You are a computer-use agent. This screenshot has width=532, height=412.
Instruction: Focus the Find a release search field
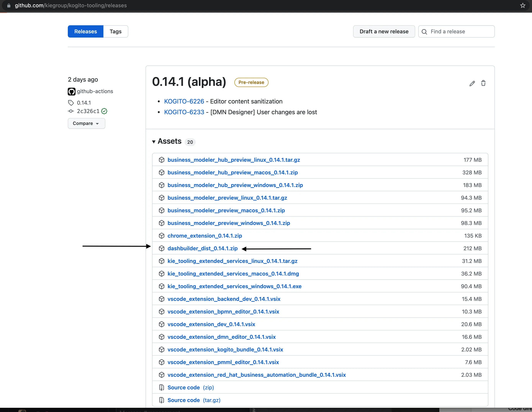456,31
